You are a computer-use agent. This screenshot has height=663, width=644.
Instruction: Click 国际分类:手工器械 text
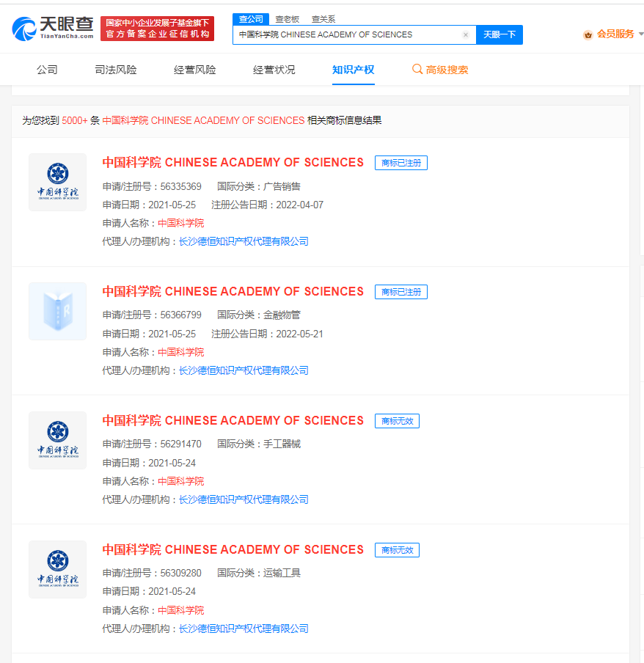pyautogui.click(x=259, y=444)
